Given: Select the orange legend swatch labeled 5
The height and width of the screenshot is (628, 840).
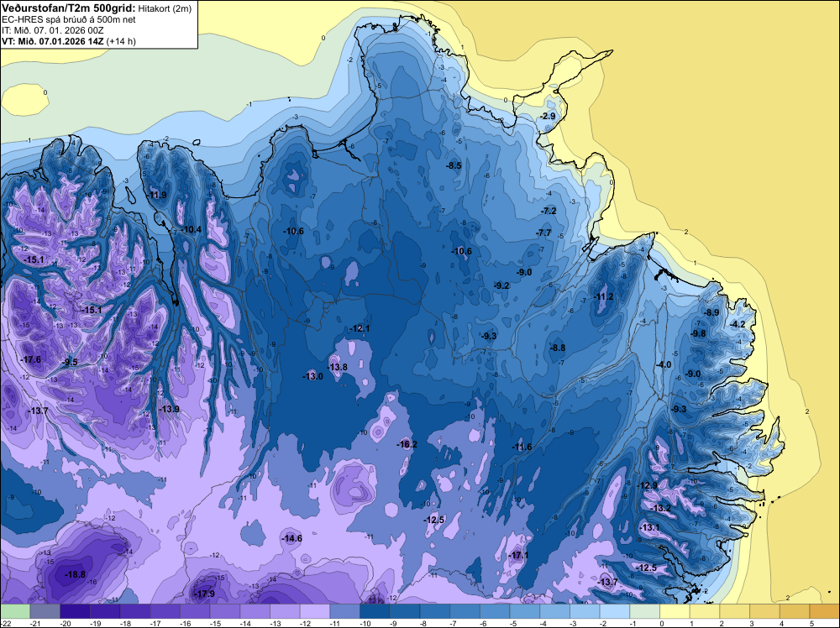Looking at the screenshot, I should pyautogui.click(x=825, y=611).
